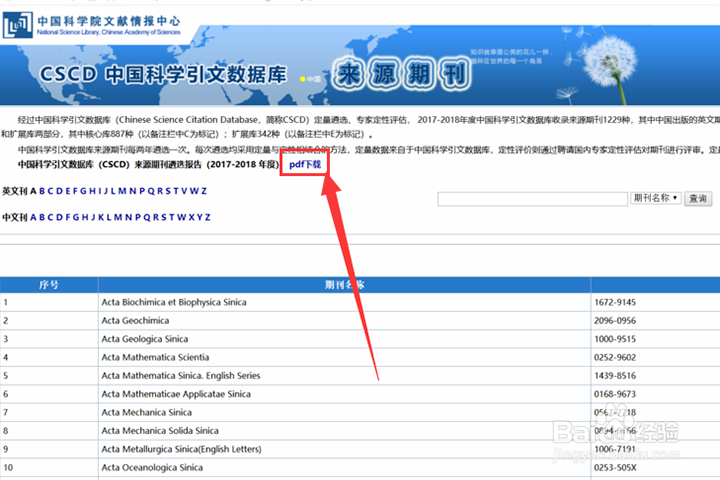This screenshot has width=720, height=480.
Task: Select letter Z in 英文刊 index
Action: tap(204, 191)
